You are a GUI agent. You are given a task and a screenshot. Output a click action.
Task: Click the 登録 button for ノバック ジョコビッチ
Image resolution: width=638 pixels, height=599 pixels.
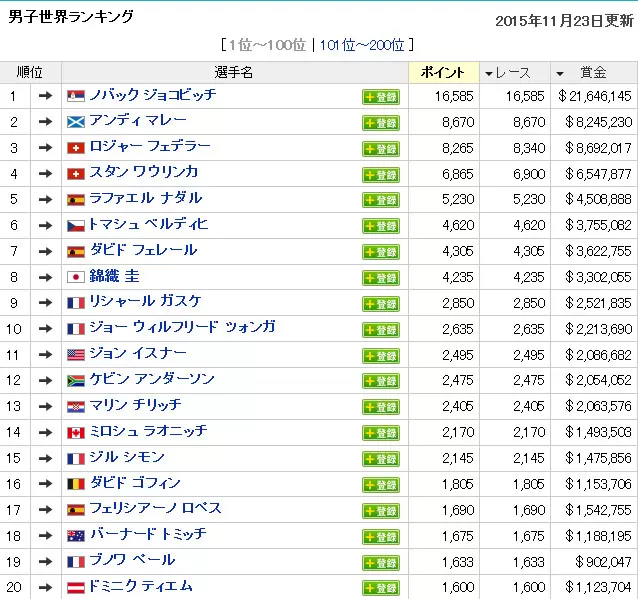pos(381,97)
